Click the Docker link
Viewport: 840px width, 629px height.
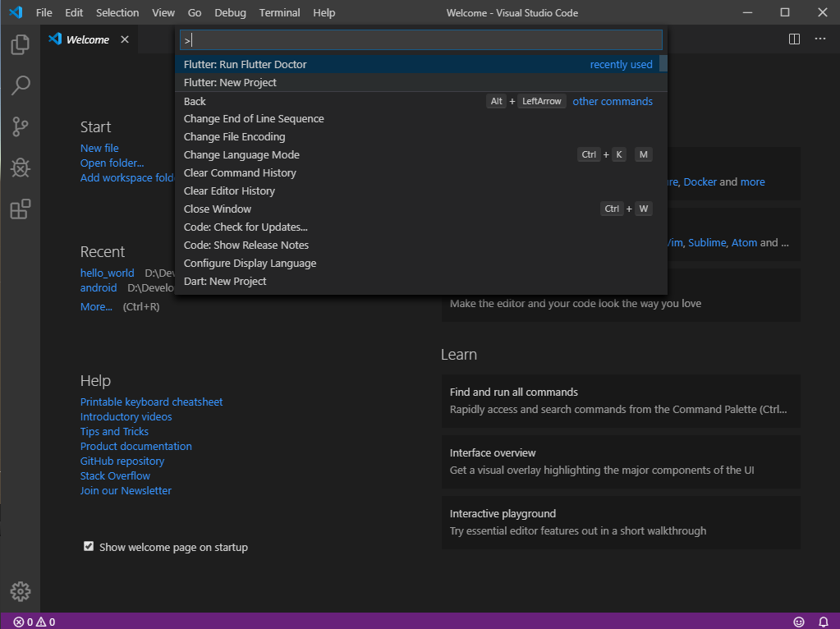700,182
